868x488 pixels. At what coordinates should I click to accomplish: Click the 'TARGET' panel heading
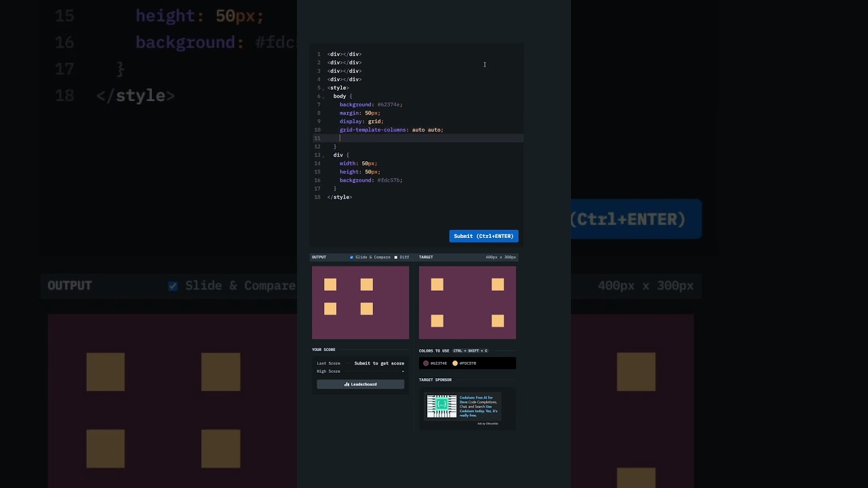click(426, 258)
